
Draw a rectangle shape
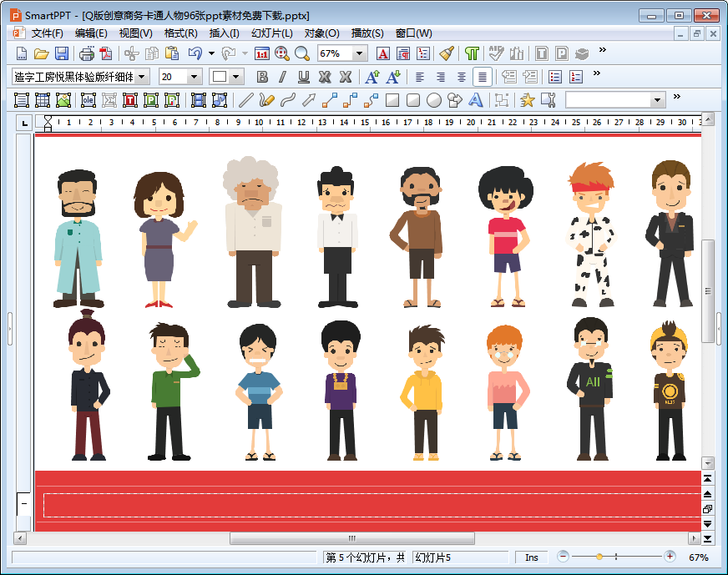pyautogui.click(x=392, y=100)
